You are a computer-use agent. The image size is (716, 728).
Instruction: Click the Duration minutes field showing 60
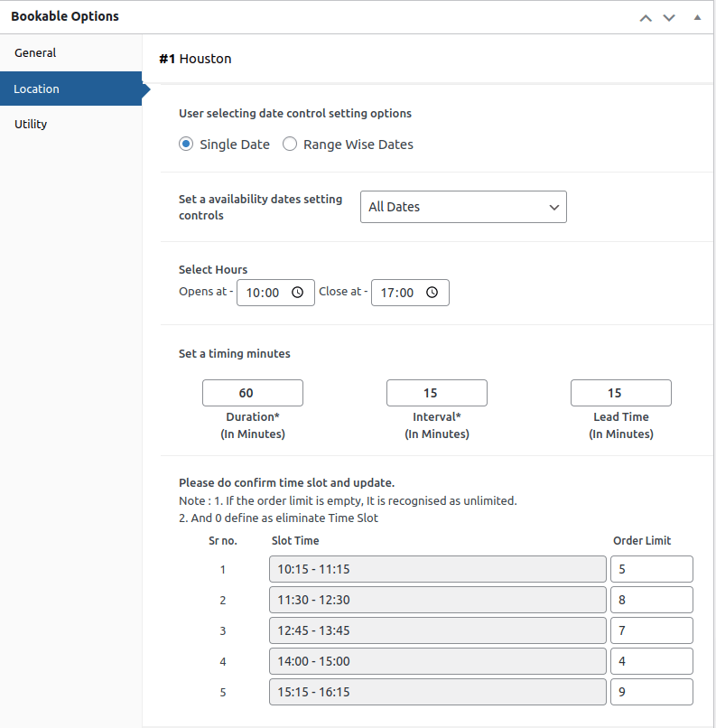tap(252, 393)
